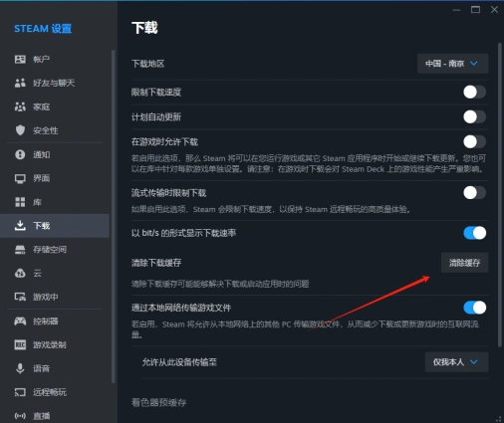Click the 允许从此设备传输至 label

click(179, 362)
